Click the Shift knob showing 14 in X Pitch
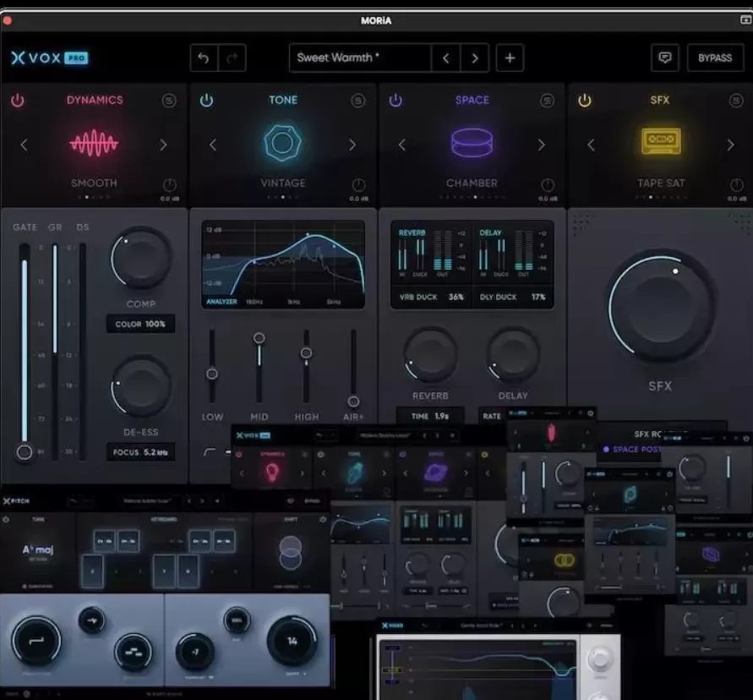 292,642
